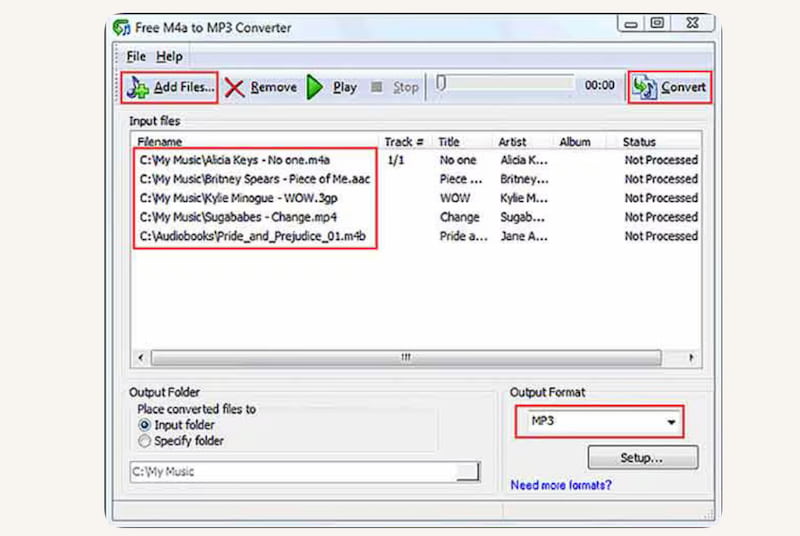Select row Britney Spears - Piece of Me.aac
This screenshot has width=800, height=536.
[415, 179]
